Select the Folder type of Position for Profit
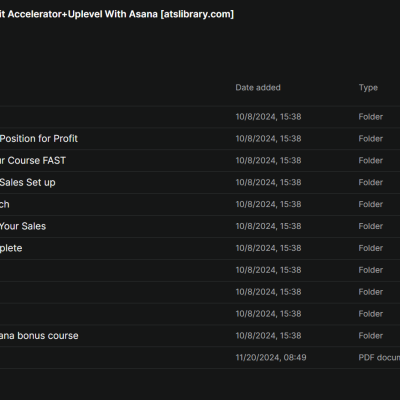This screenshot has width=400, height=400. coord(370,139)
